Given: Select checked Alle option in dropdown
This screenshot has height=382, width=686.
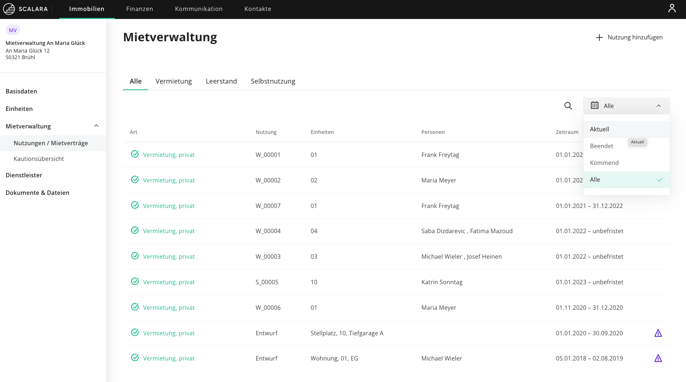Looking at the screenshot, I should point(626,180).
